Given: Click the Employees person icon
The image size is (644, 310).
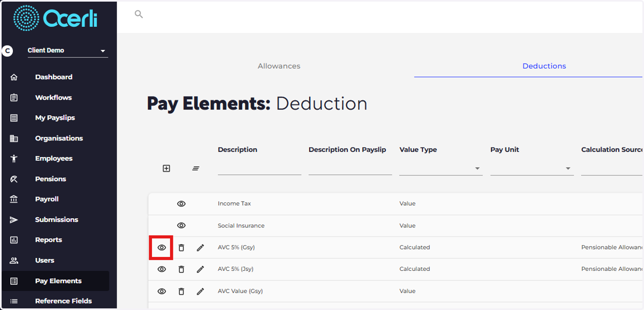Looking at the screenshot, I should click(14, 159).
